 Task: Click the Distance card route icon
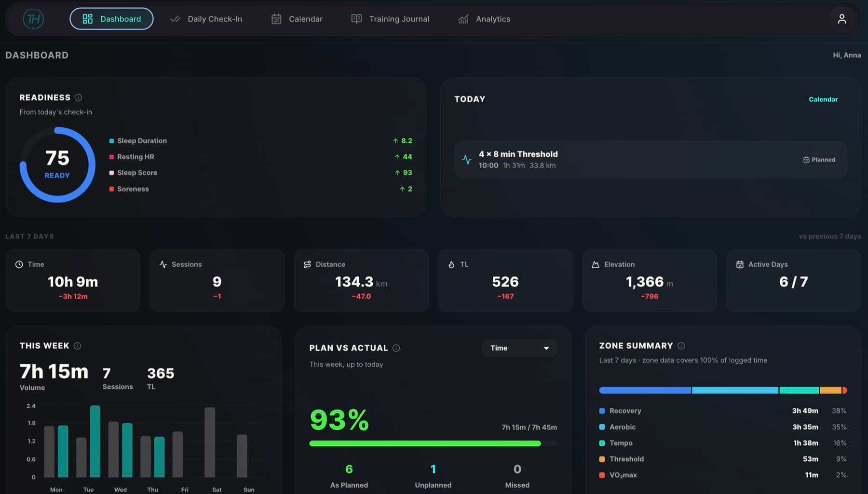point(307,264)
